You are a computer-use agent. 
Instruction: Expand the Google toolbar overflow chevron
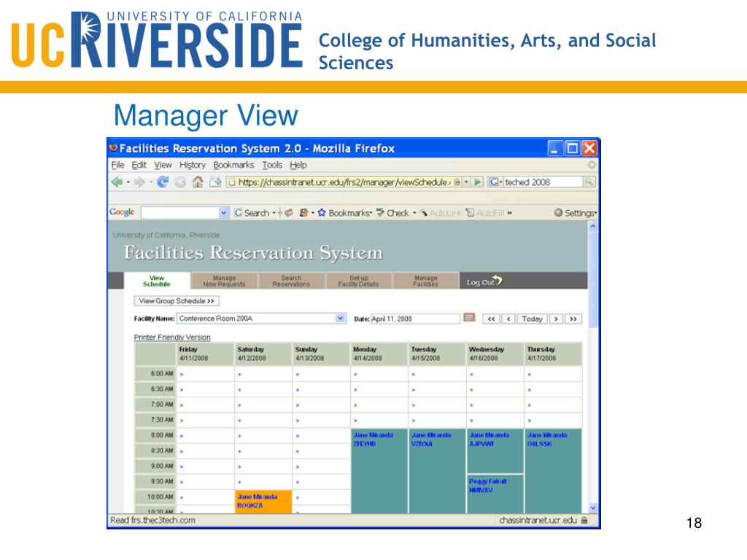510,213
